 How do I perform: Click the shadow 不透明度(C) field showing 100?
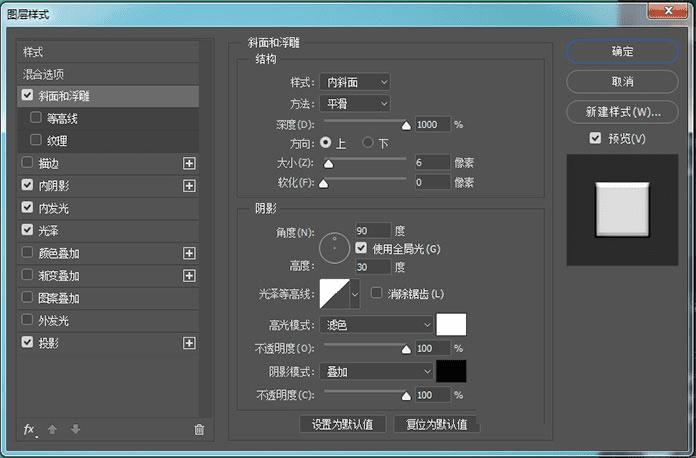pyautogui.click(x=432, y=395)
